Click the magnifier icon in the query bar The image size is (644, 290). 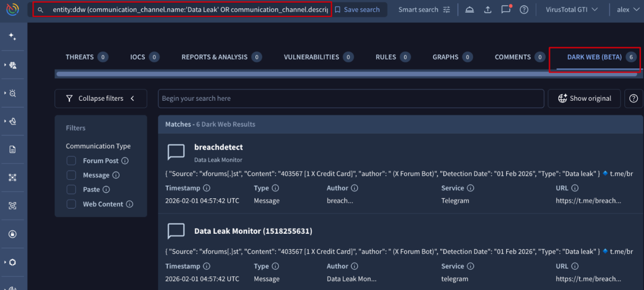[x=41, y=10]
